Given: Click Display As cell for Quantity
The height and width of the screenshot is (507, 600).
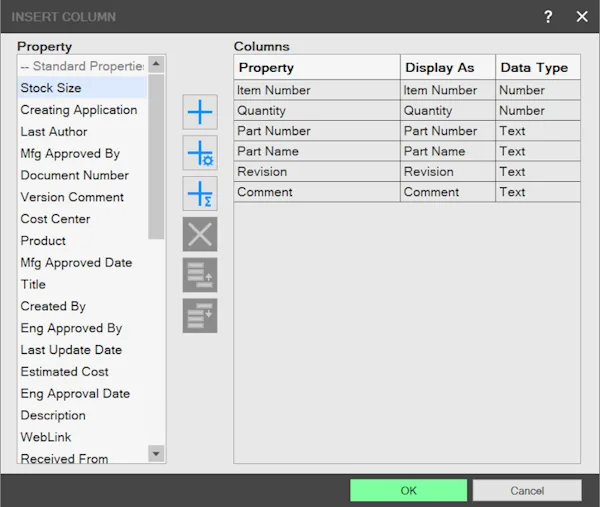Looking at the screenshot, I should 448,111.
